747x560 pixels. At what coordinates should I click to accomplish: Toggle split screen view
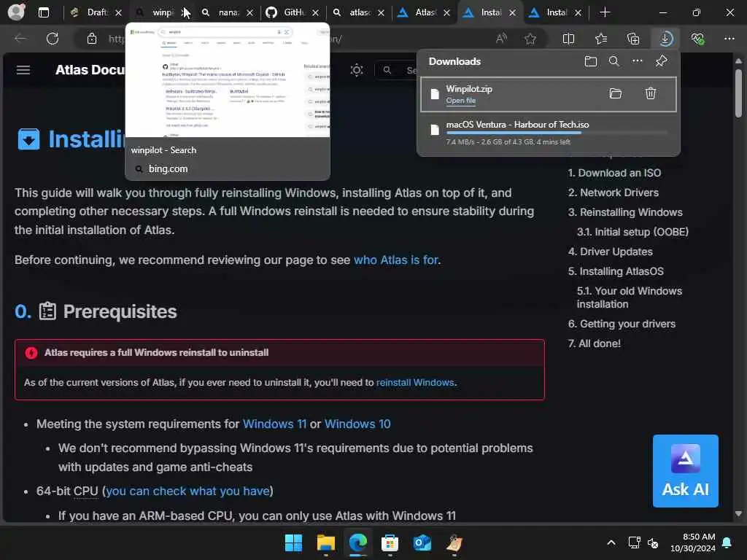pos(568,39)
